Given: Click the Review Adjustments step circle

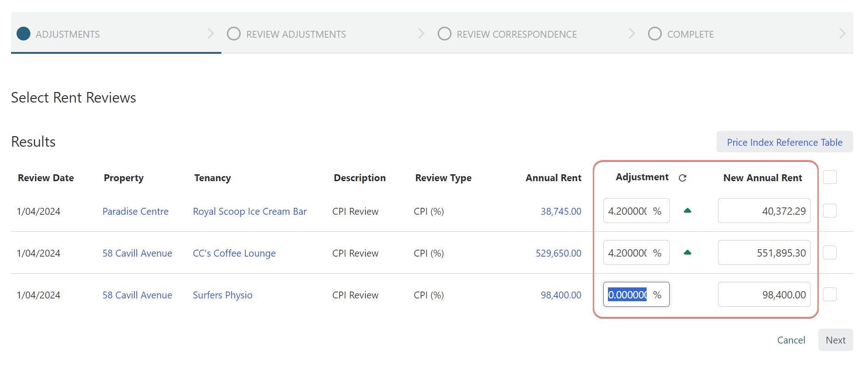Looking at the screenshot, I should coord(234,34).
